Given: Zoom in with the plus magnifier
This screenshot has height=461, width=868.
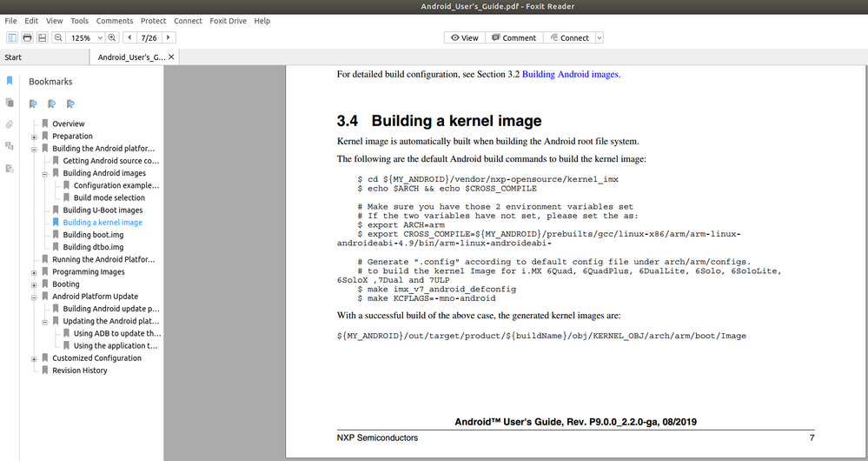Looking at the screenshot, I should [x=112, y=37].
